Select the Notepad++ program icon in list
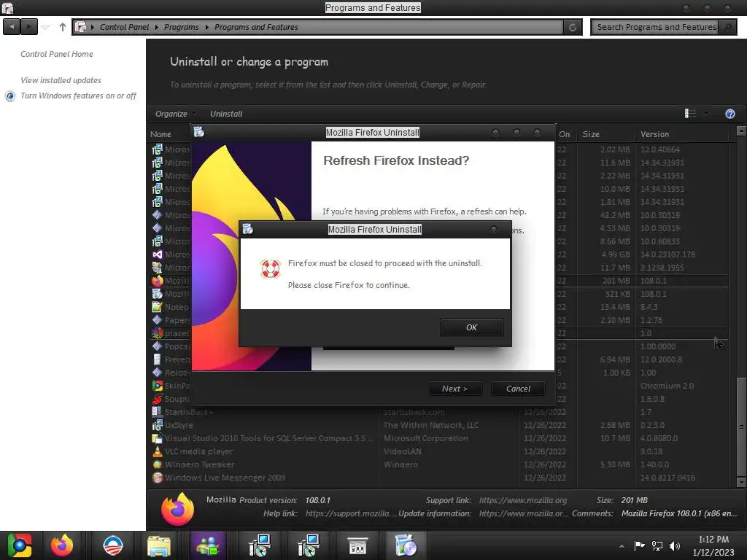The height and width of the screenshot is (560, 747). pyautogui.click(x=158, y=307)
